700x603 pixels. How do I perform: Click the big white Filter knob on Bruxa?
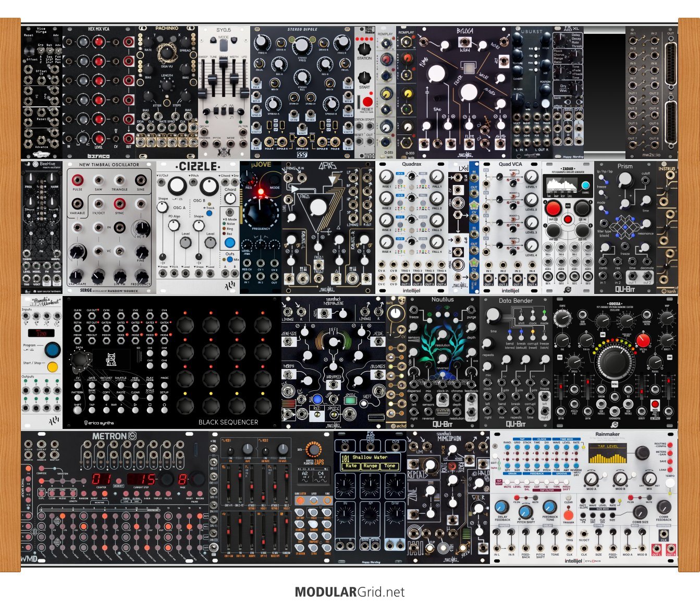tap(469, 93)
